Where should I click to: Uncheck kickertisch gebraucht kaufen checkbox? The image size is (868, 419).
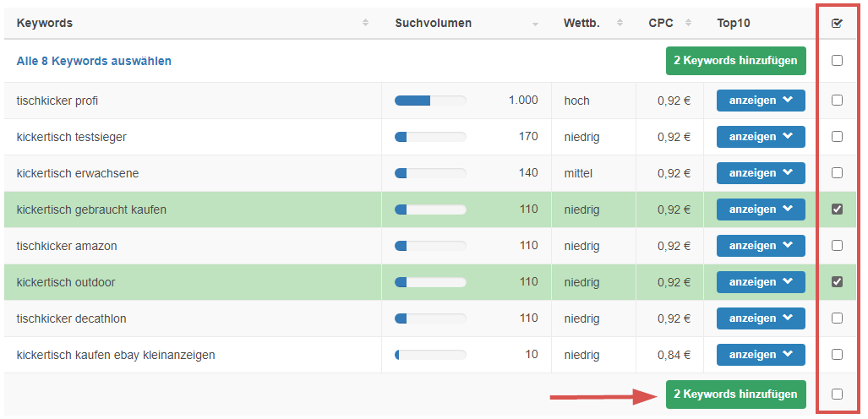coord(837,209)
